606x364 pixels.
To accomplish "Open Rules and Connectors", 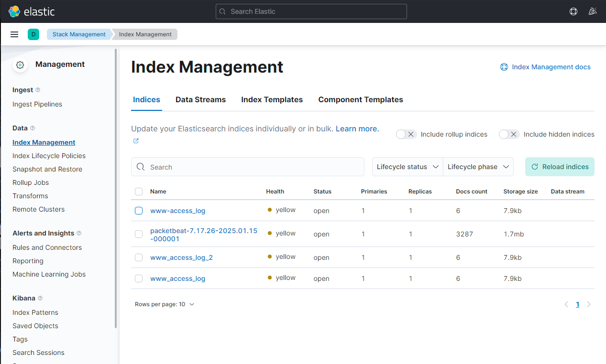I will pyautogui.click(x=47, y=247).
